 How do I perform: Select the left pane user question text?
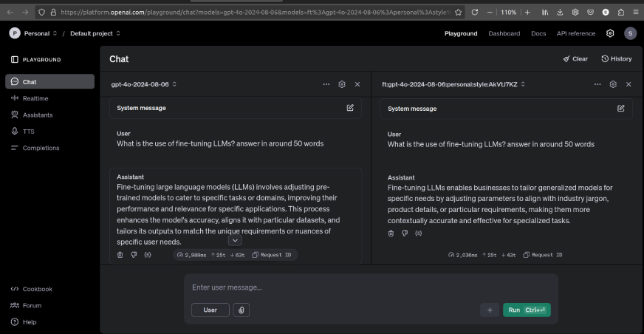pos(220,143)
